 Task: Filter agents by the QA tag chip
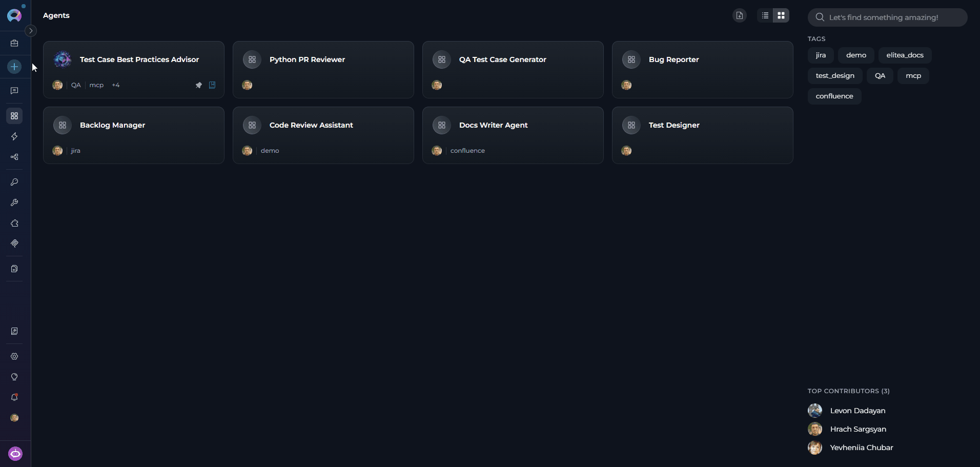tap(880, 76)
